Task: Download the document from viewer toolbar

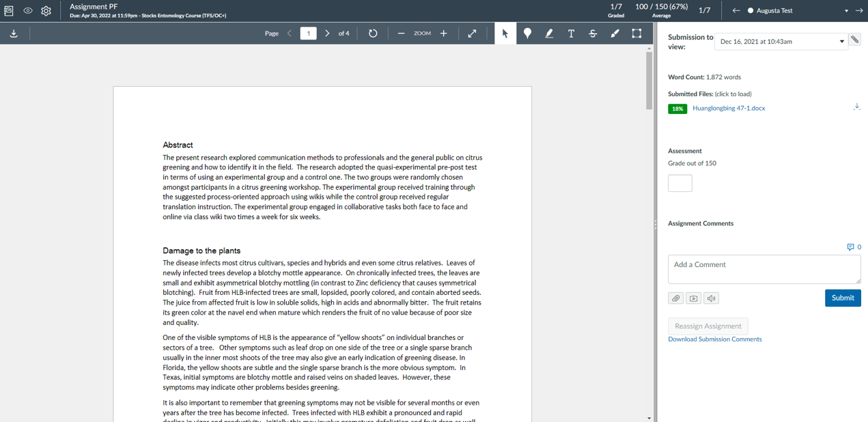Action: click(x=14, y=33)
